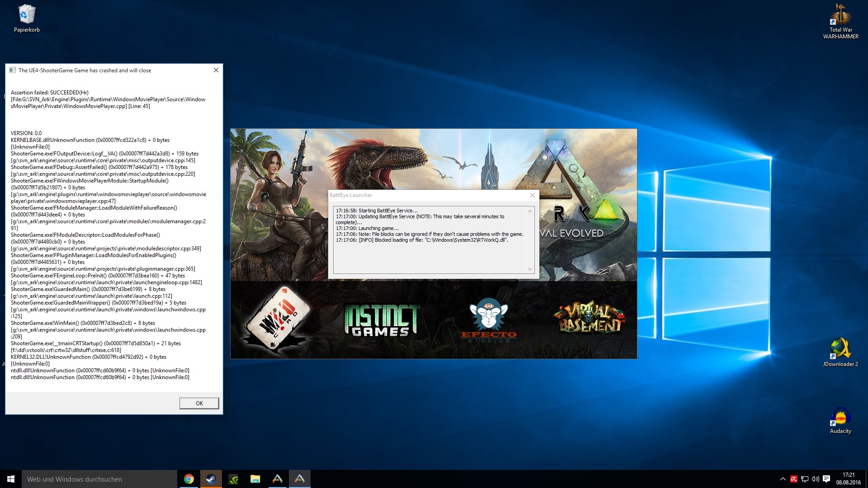Click the Instinct Games logo on splash
Image resolution: width=868 pixels, height=488 pixels.
click(x=382, y=320)
